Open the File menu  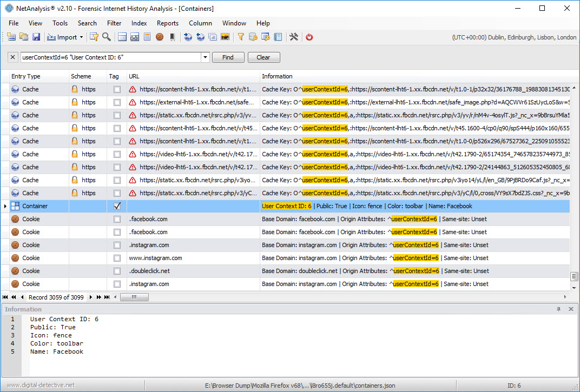click(x=14, y=23)
